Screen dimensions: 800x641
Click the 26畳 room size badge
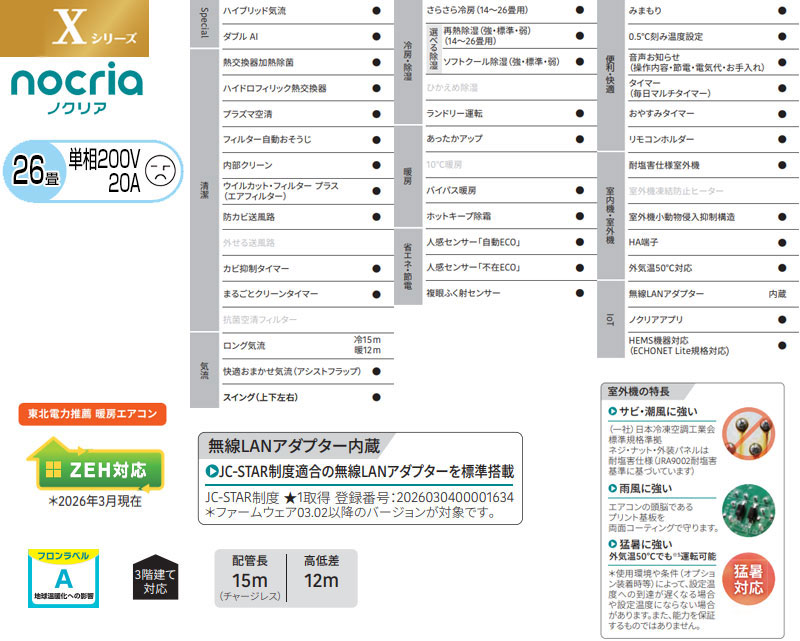point(35,171)
